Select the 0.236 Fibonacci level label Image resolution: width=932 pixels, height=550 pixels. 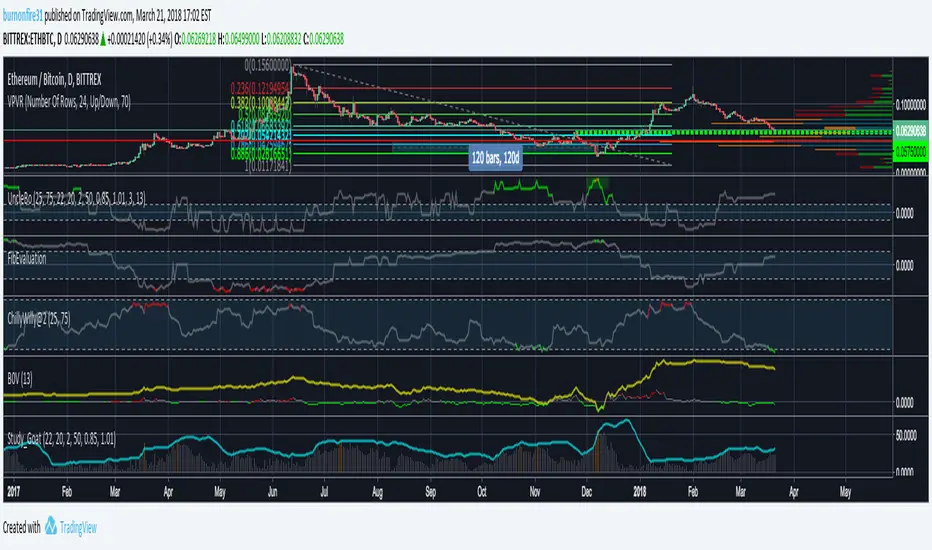pos(260,88)
